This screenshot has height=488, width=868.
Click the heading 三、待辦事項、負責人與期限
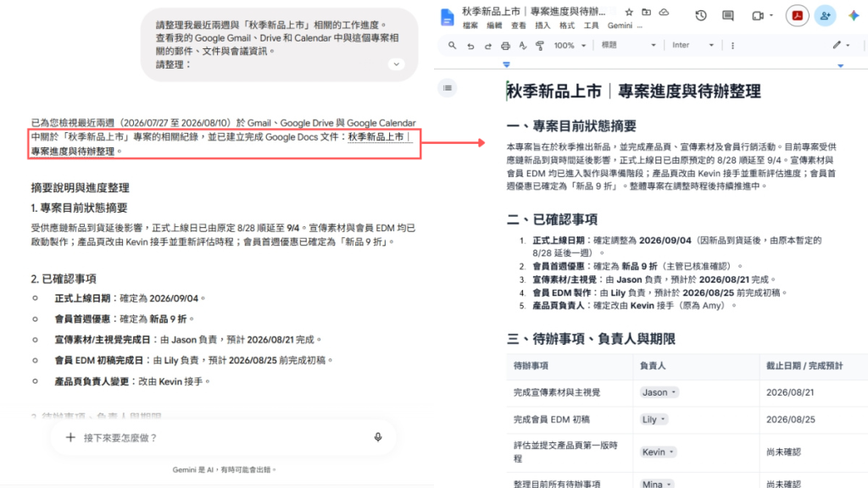pyautogui.click(x=591, y=339)
